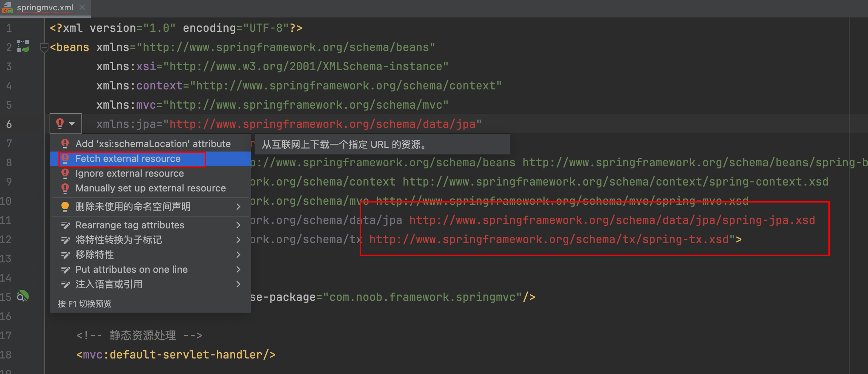Click error icon beside Manually set up external resource
This screenshot has height=374, width=868.
pos(65,188)
